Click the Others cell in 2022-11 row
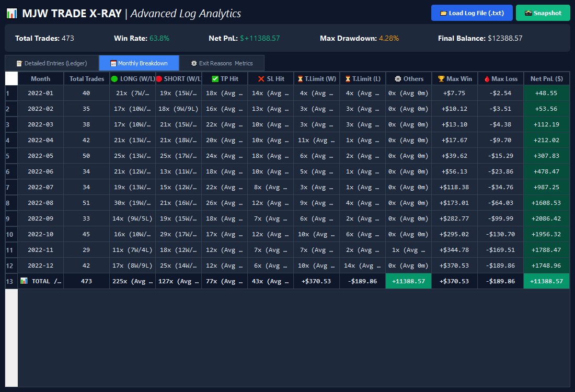This screenshot has height=392, width=575. pyautogui.click(x=409, y=250)
